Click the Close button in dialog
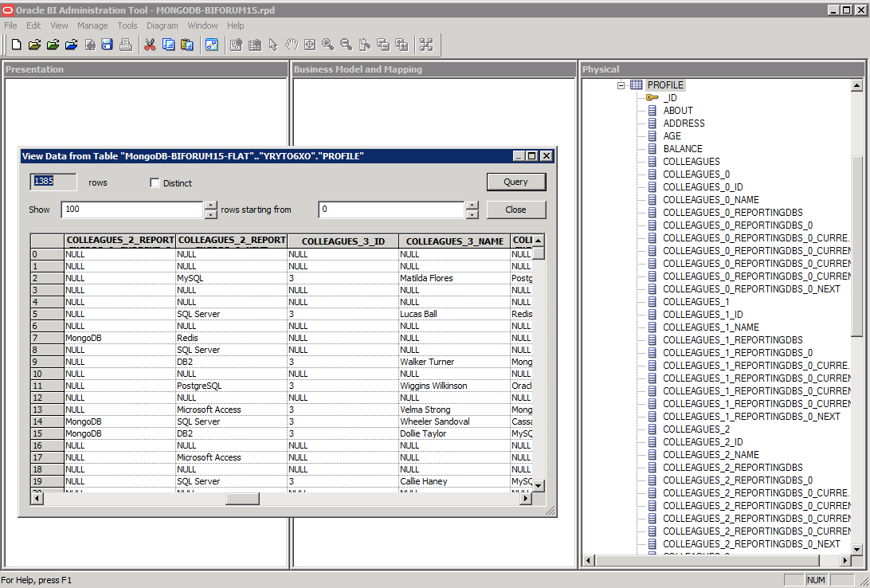 coord(515,210)
